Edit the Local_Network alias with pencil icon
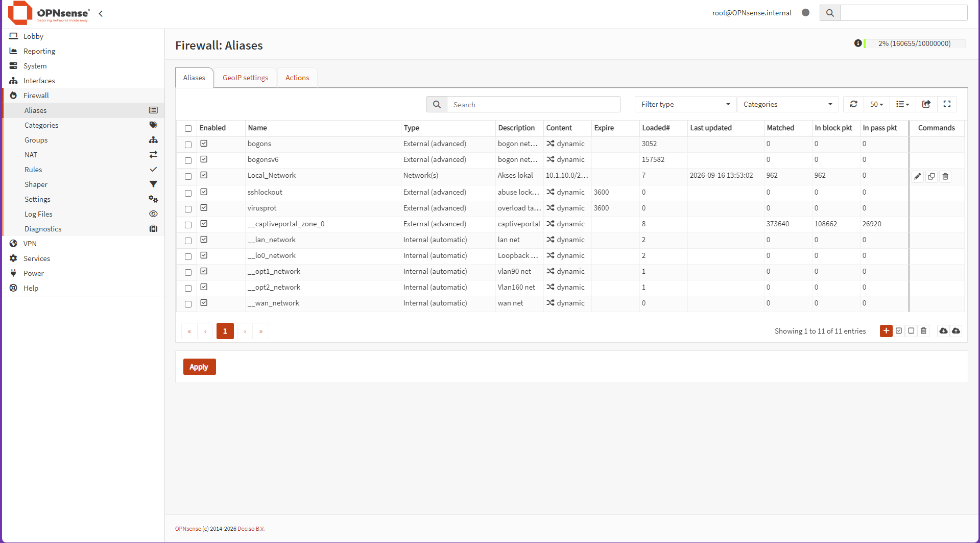 coord(918,176)
